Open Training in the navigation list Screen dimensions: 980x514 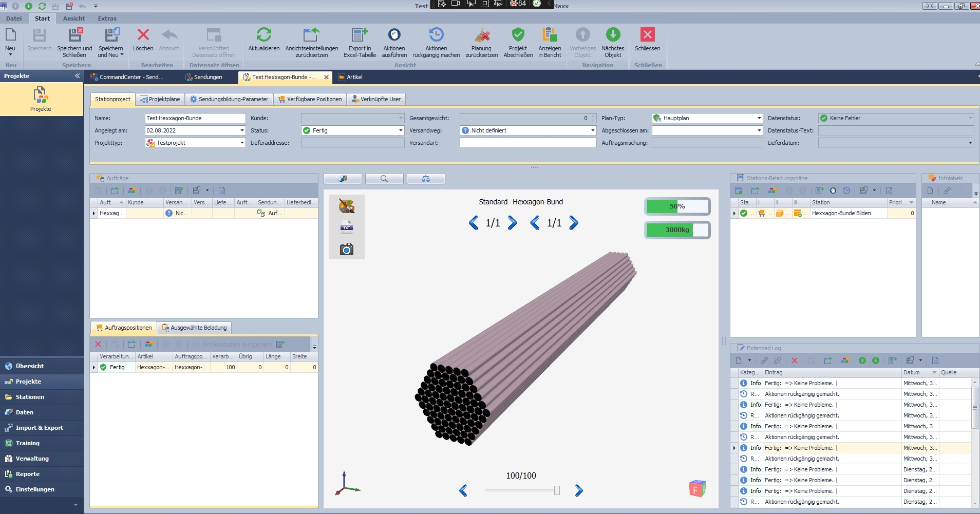pyautogui.click(x=42, y=443)
